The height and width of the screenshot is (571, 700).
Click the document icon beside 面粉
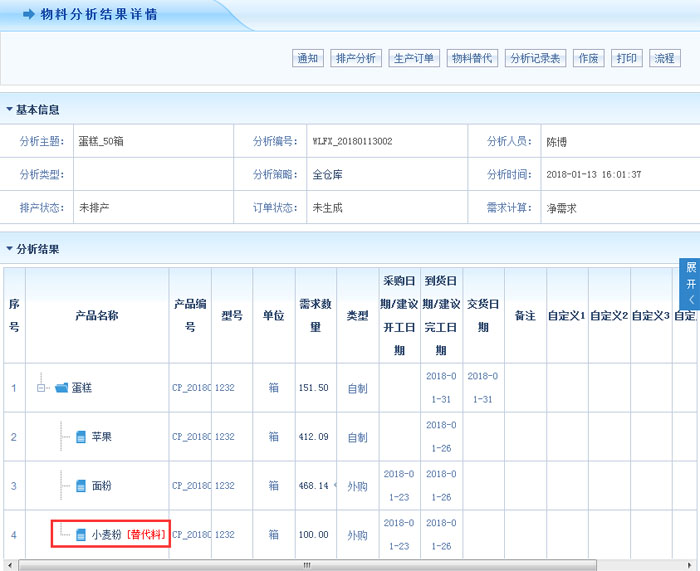click(x=81, y=486)
